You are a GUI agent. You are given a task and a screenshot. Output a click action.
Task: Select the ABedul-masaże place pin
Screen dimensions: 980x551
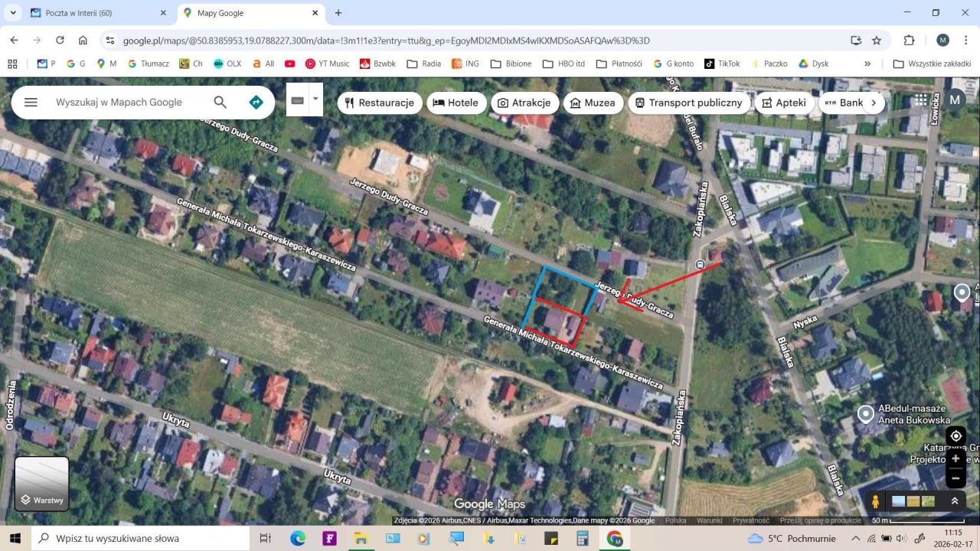pyautogui.click(x=865, y=414)
